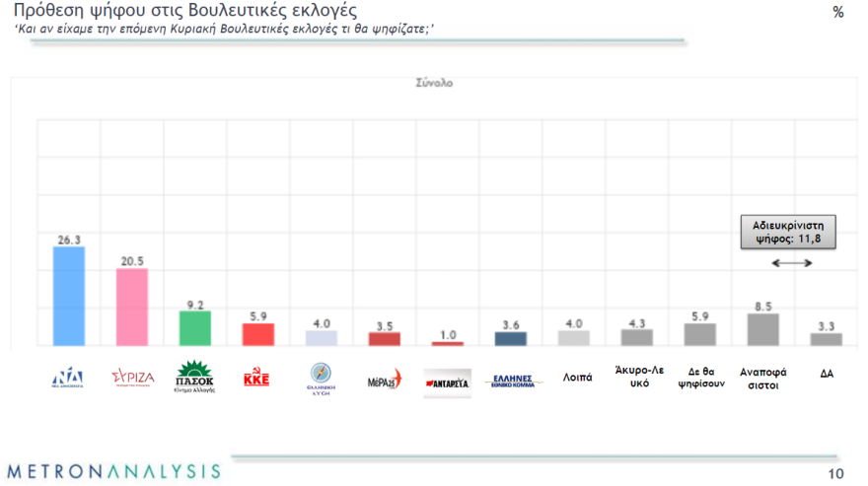This screenshot has height=486, width=868.
Task: Click the ΕΛΛΗΝΕΣ party logo
Action: click(x=511, y=381)
